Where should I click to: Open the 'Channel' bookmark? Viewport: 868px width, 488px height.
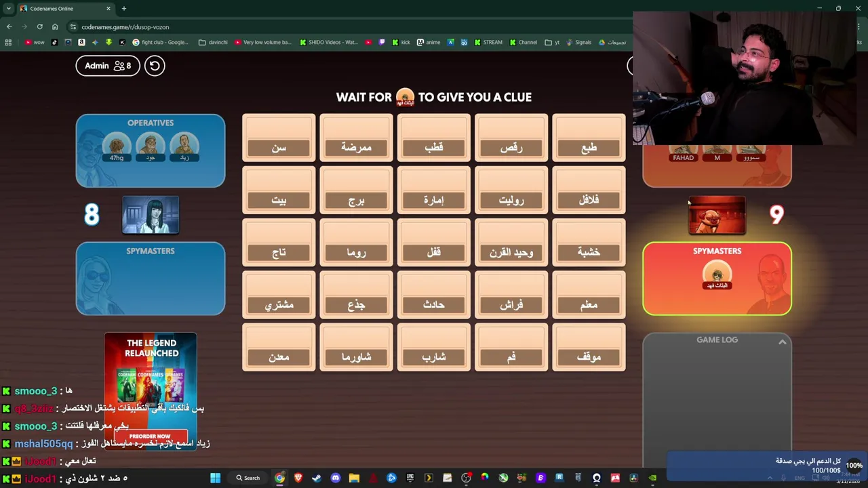coord(522,42)
